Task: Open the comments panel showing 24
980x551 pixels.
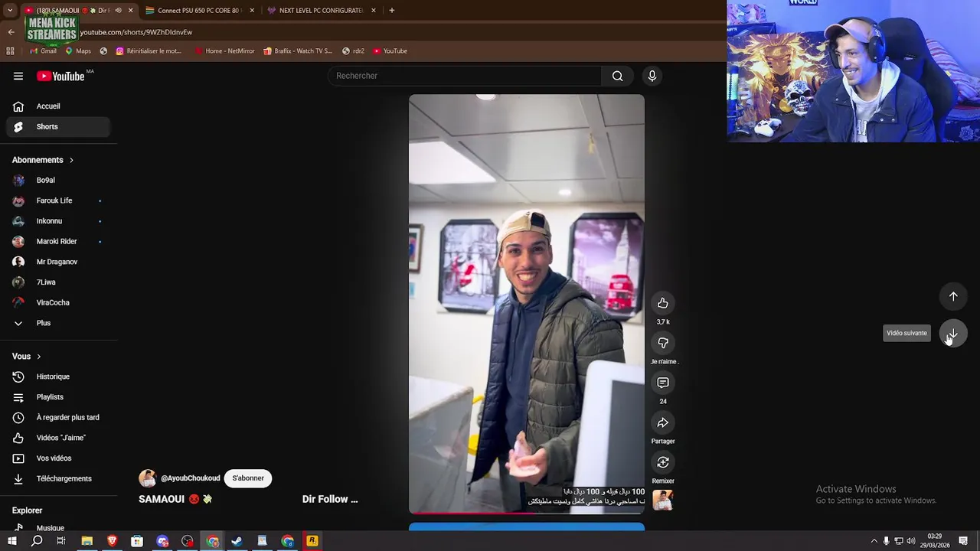Action: 663,383
